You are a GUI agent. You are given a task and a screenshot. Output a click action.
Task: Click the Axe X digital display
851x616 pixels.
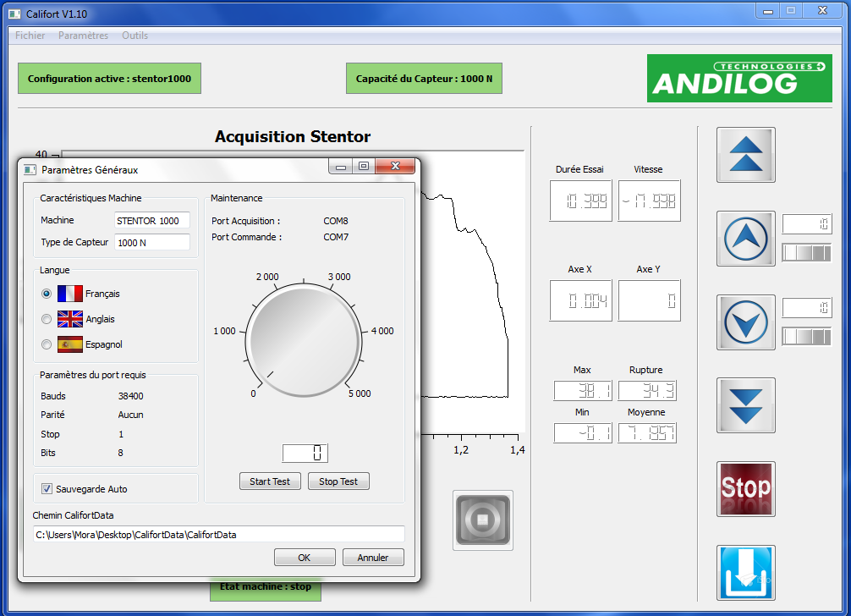click(x=580, y=300)
